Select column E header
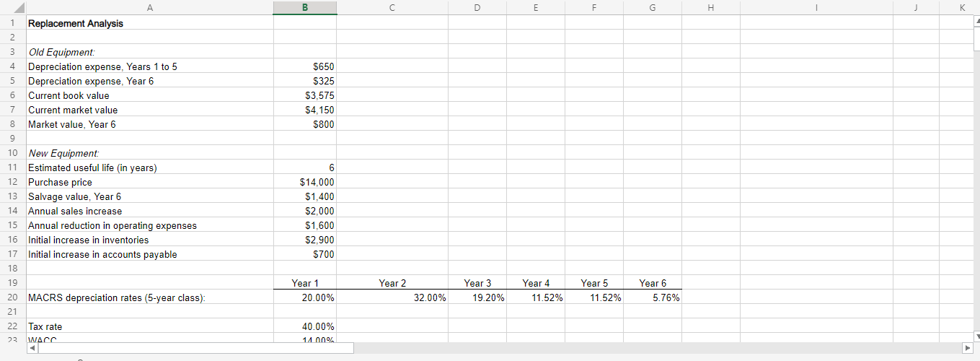 [x=535, y=8]
